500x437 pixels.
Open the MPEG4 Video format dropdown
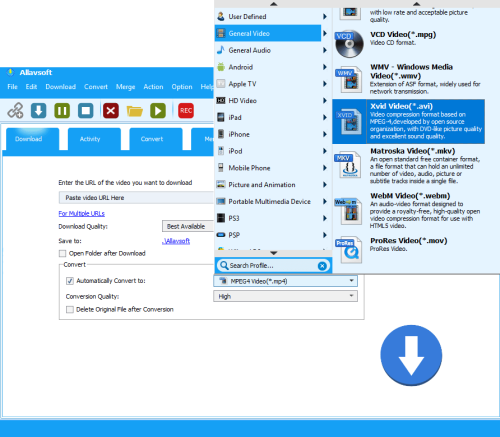click(x=285, y=281)
